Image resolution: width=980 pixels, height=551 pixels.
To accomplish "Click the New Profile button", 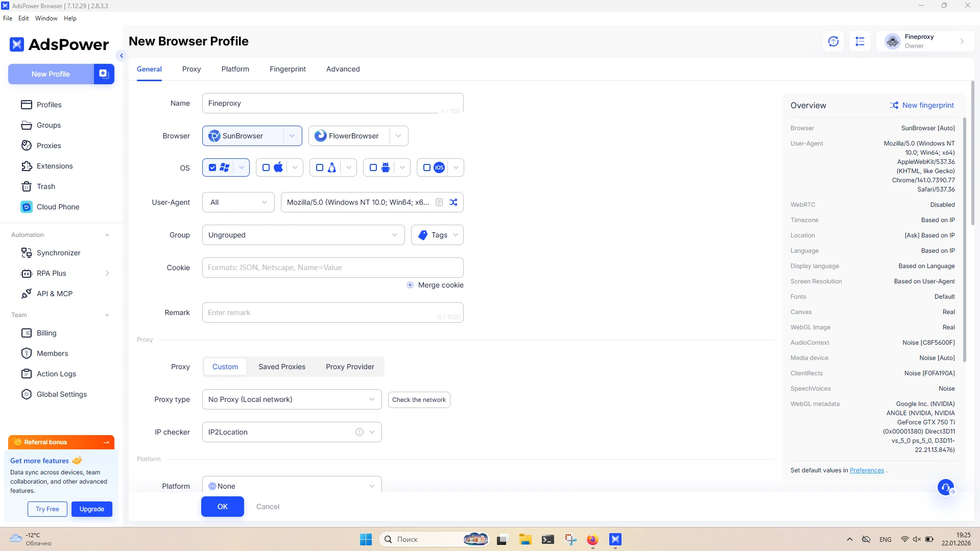I will [51, 74].
